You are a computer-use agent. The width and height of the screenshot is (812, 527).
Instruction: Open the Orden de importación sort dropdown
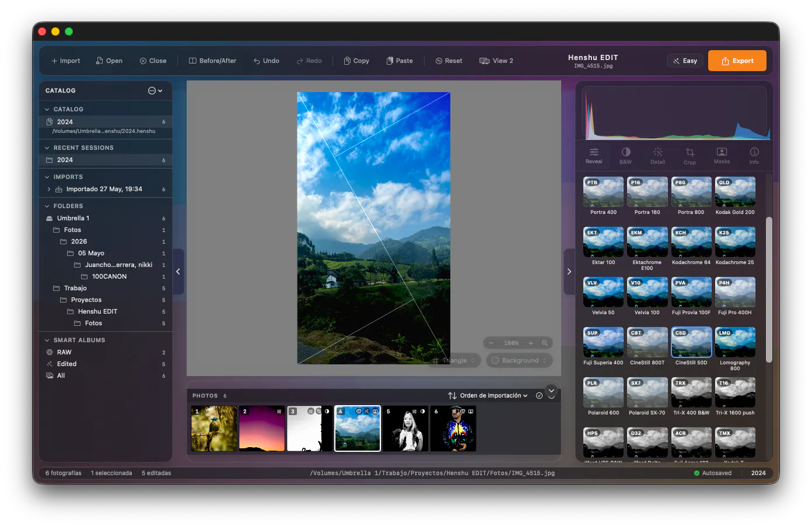(488, 396)
